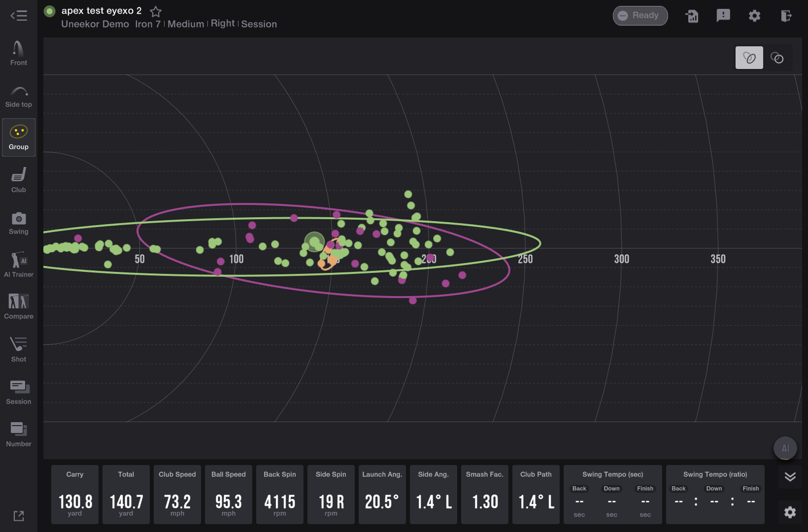Select Swing Tempo (ratio) tile

point(715,494)
